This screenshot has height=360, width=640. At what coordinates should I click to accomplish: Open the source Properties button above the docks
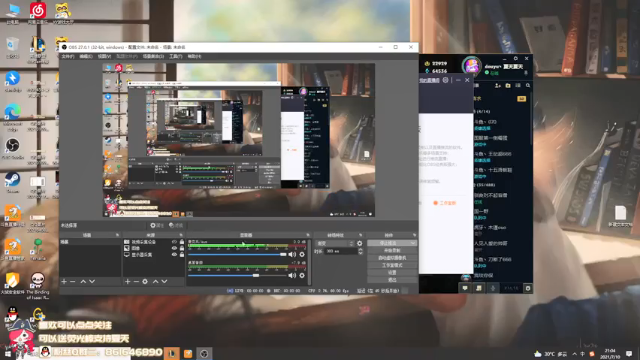(157, 225)
